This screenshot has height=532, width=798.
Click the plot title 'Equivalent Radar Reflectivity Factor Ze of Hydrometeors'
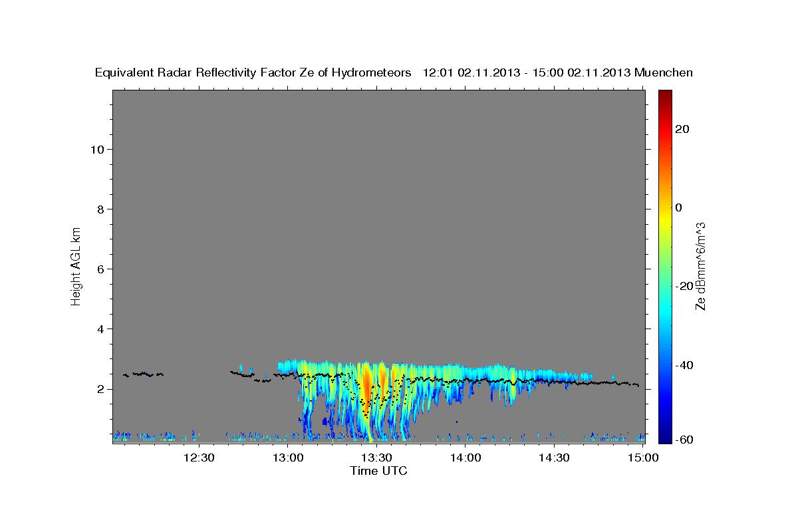tap(253, 72)
